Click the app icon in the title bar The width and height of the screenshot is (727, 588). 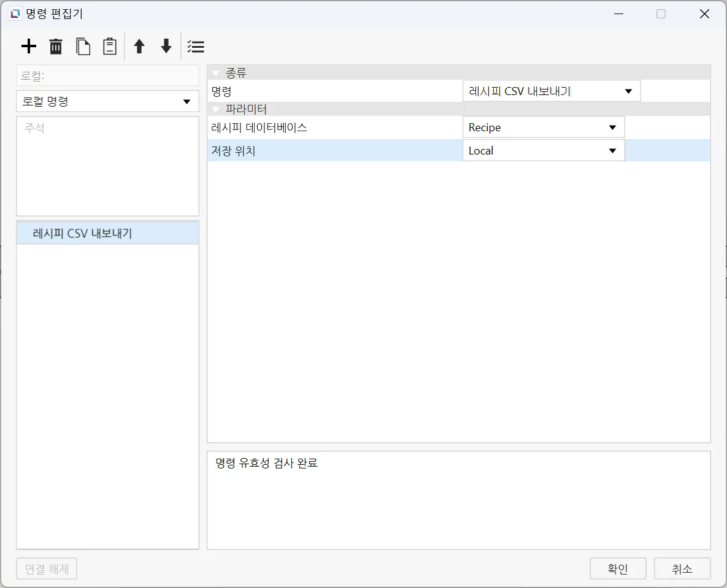coord(15,13)
